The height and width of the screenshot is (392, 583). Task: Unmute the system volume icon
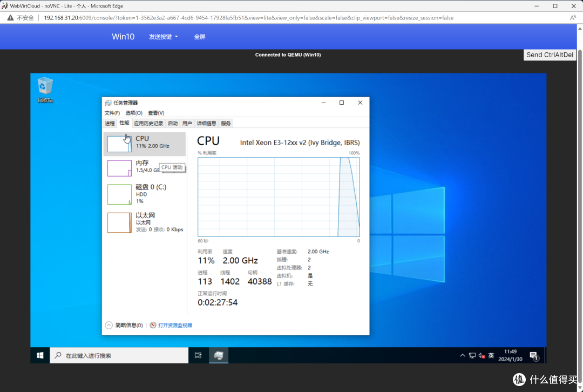point(481,355)
